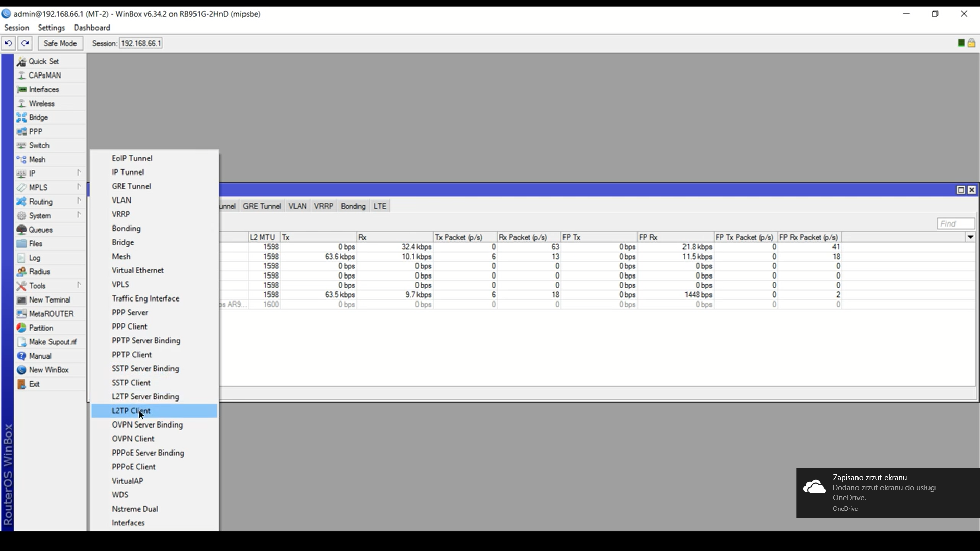Screen dimensions: 980x551
Task: Sort by the FP Rx column header
Action: 675,237
